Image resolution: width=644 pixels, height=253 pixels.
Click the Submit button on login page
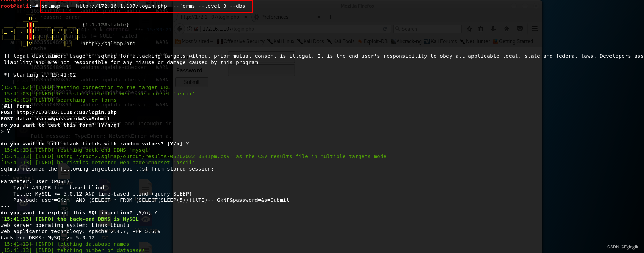tap(192, 82)
